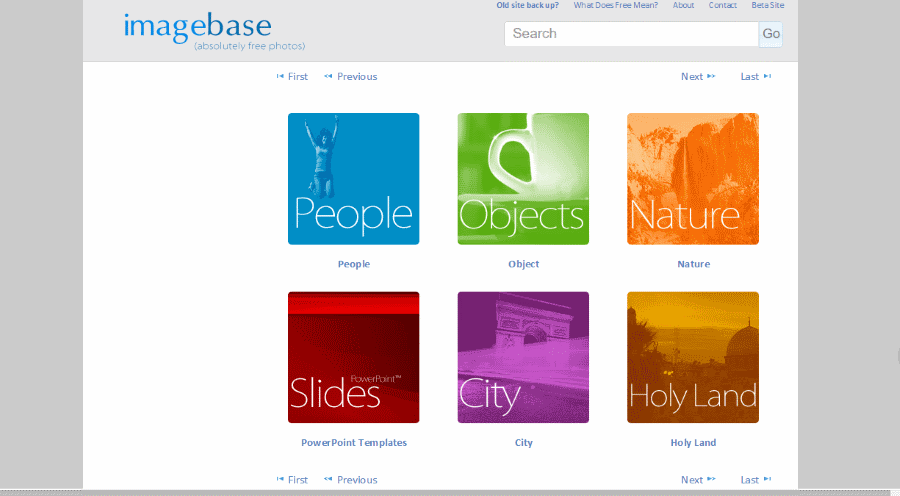Click the Holy Land text link
900x496 pixels.
pyautogui.click(x=693, y=443)
